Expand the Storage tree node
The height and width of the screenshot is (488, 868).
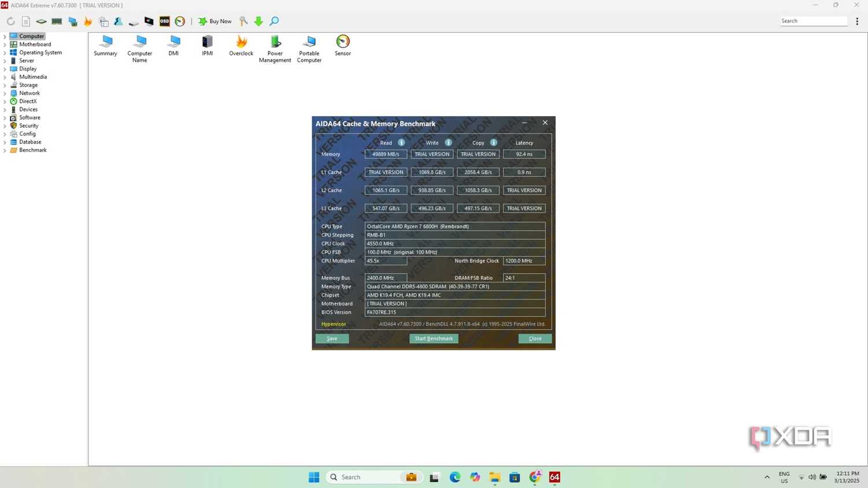click(x=5, y=85)
